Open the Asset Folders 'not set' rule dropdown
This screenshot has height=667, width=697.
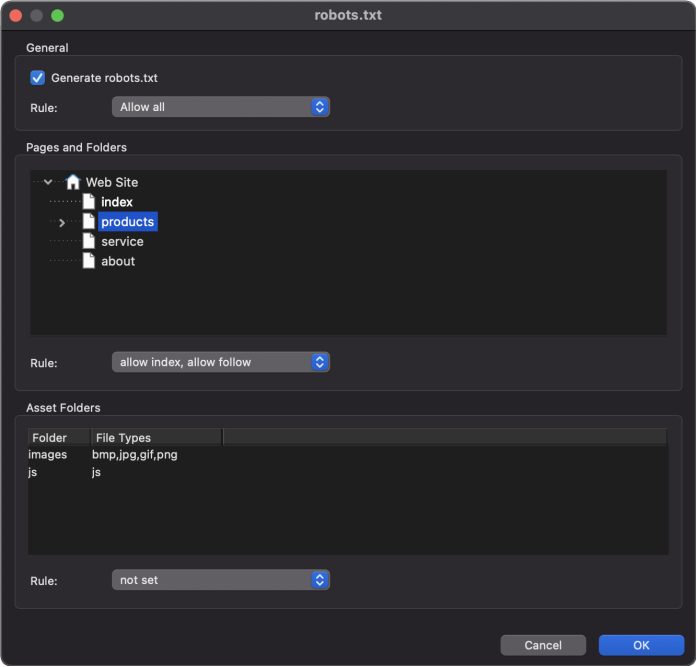click(220, 580)
